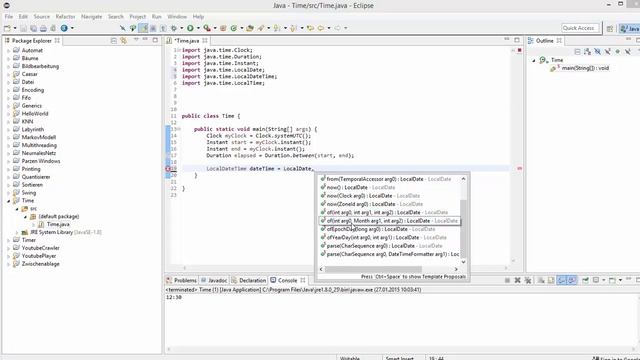Open the Refactor menu
This screenshot has height=360, width=640.
click(x=65, y=17)
